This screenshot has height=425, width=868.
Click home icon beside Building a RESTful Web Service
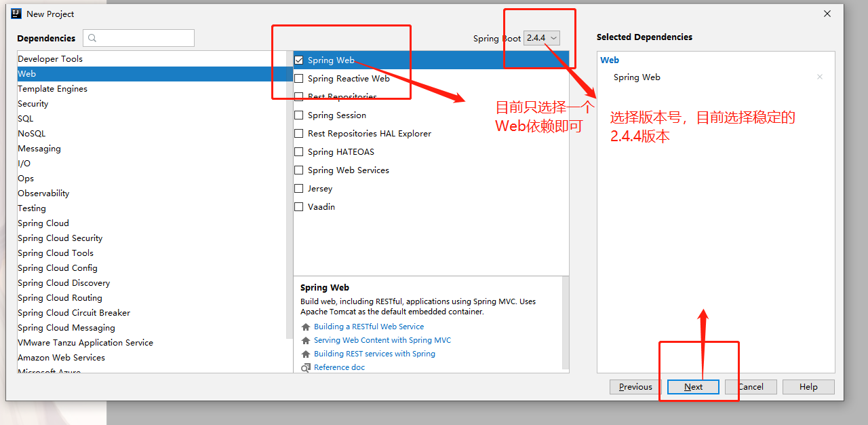tap(306, 327)
